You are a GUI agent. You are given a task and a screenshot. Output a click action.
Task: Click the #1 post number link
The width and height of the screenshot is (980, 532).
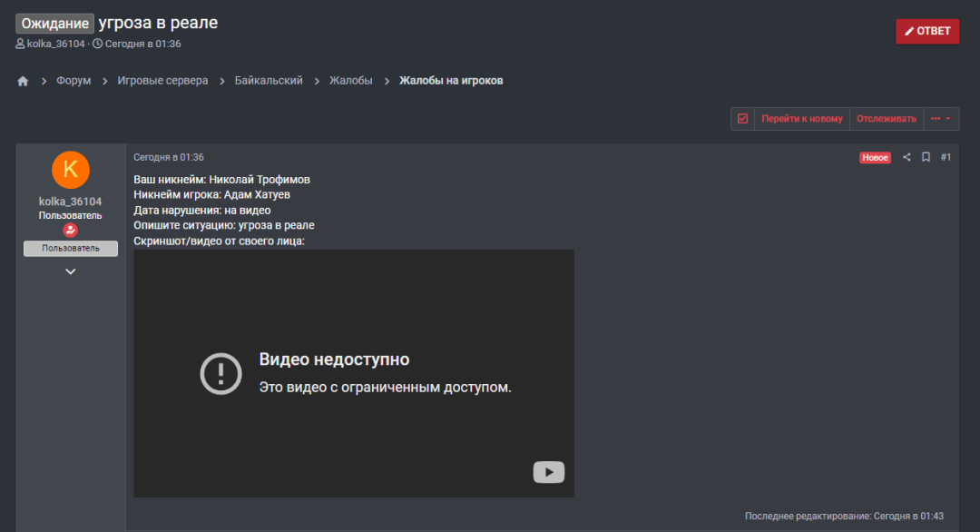coord(946,158)
